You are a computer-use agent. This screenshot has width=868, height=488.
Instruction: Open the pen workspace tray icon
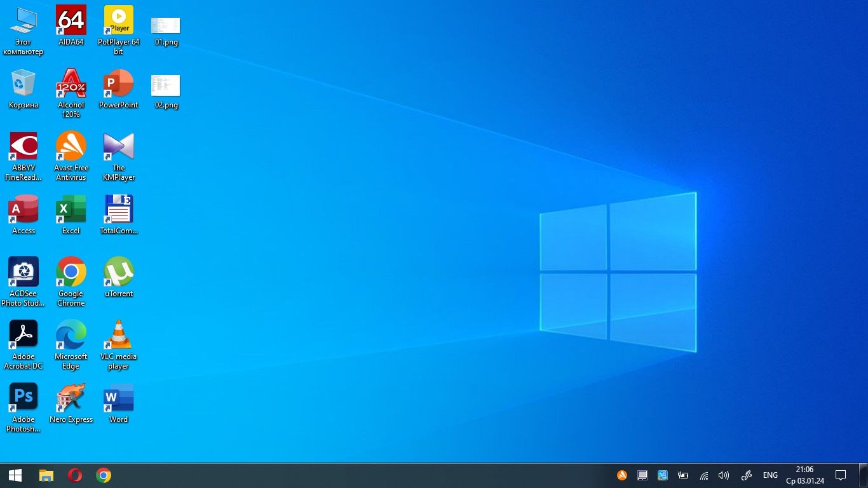[x=747, y=475]
